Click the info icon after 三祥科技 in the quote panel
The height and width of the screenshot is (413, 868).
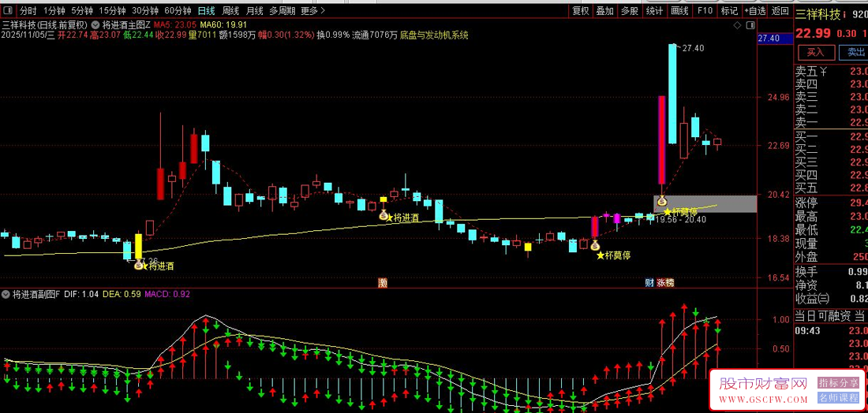pos(845,15)
